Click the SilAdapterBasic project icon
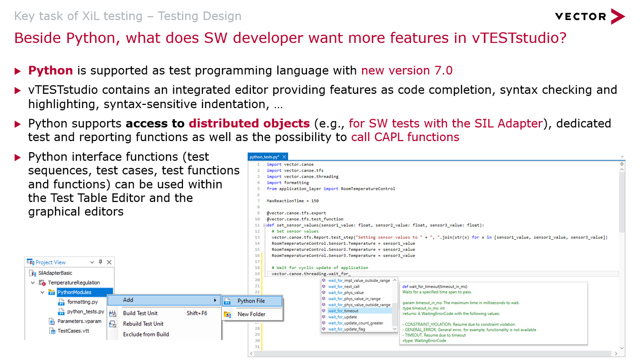Screen dimensions: 644x362 [x=33, y=273]
